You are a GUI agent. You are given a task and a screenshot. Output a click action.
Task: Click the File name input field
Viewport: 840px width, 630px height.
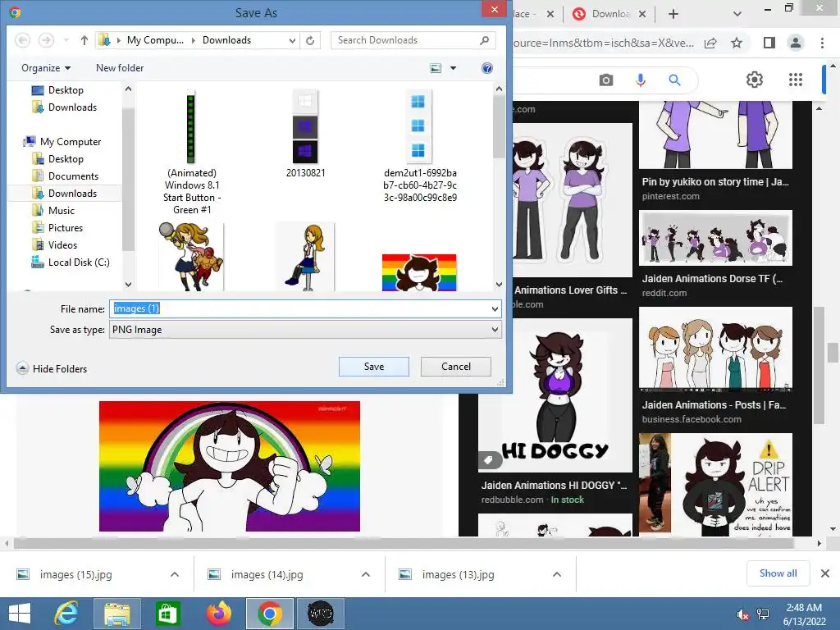pyautogui.click(x=299, y=308)
